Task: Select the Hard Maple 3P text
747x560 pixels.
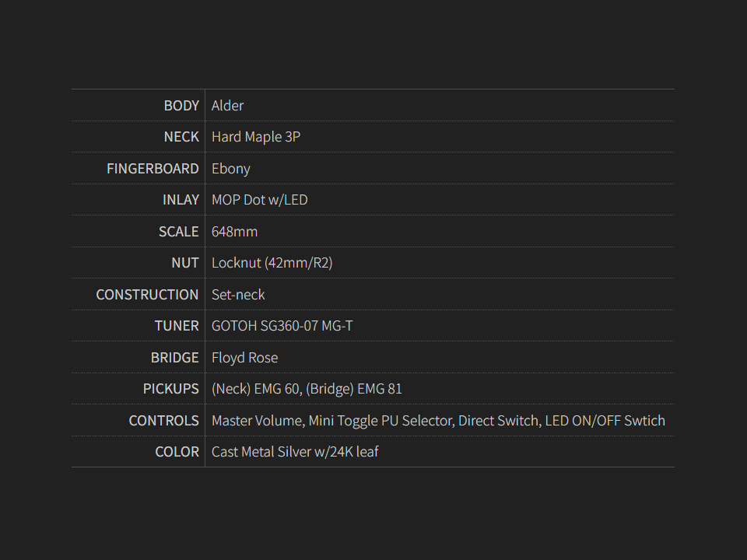Action: (256, 137)
